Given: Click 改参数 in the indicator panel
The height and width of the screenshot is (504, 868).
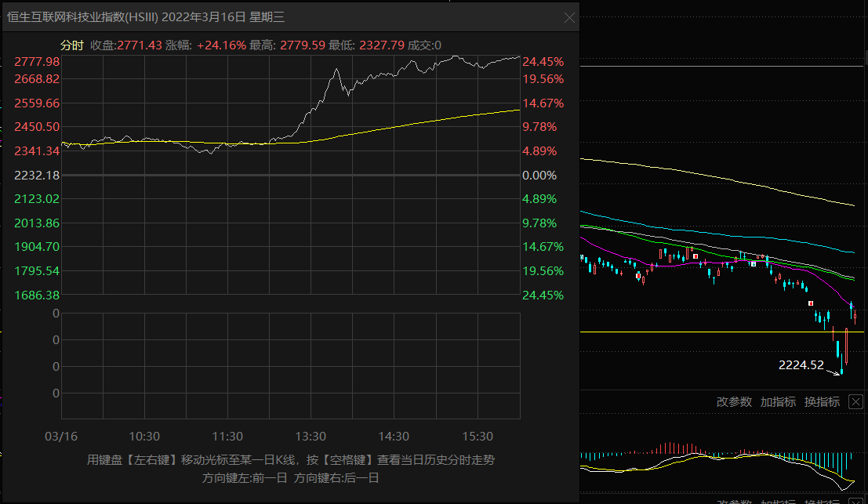Looking at the screenshot, I should pyautogui.click(x=734, y=401).
